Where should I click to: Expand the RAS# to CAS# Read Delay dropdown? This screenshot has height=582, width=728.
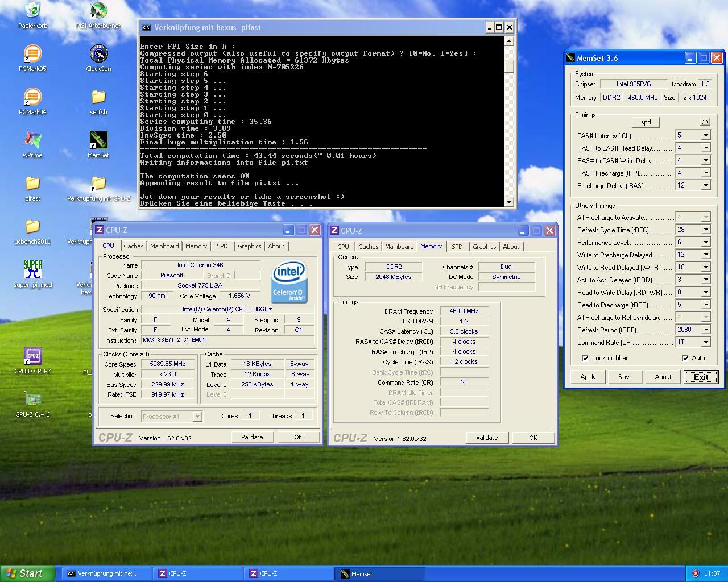(x=706, y=148)
